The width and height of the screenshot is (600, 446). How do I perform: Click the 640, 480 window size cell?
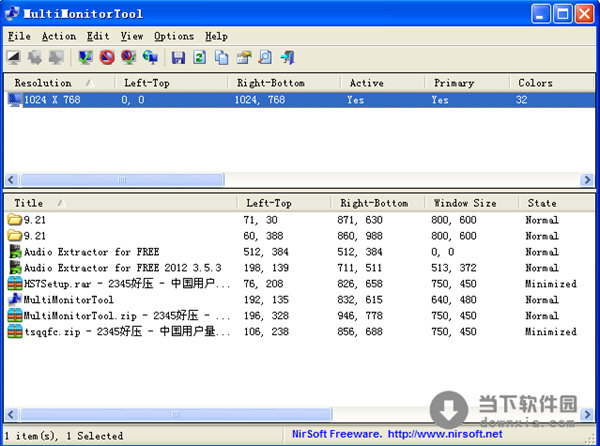(x=454, y=300)
